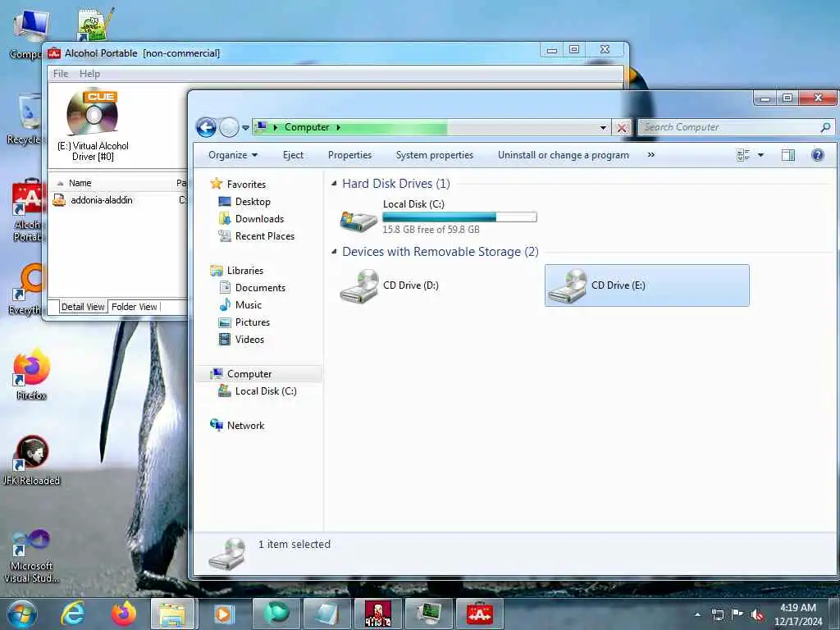Click into the Search Computer field

[x=729, y=127]
